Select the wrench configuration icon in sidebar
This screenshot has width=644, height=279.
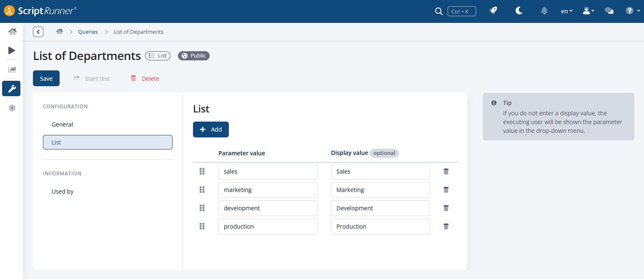11,88
